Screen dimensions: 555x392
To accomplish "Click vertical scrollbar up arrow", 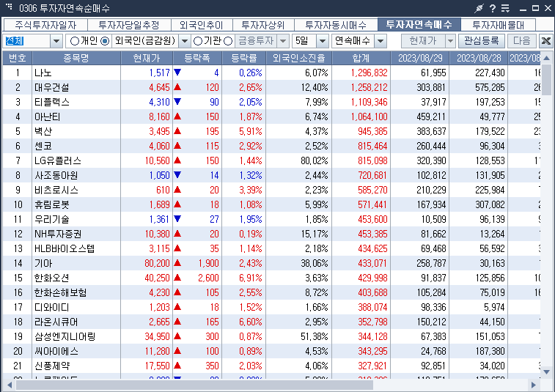I will pyautogui.click(x=546, y=58).
